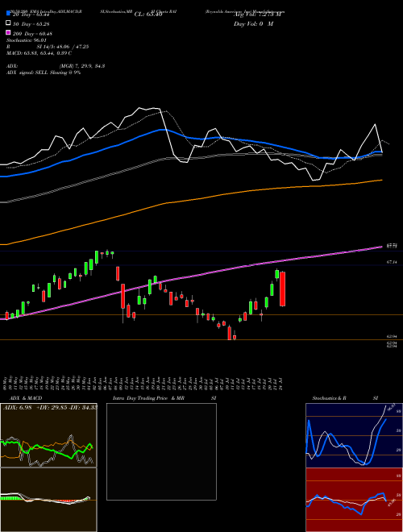This screenshot has height=532, width=403.
Task: Click the 'Day Vol: 0 M' label
Action: (x=254, y=23)
